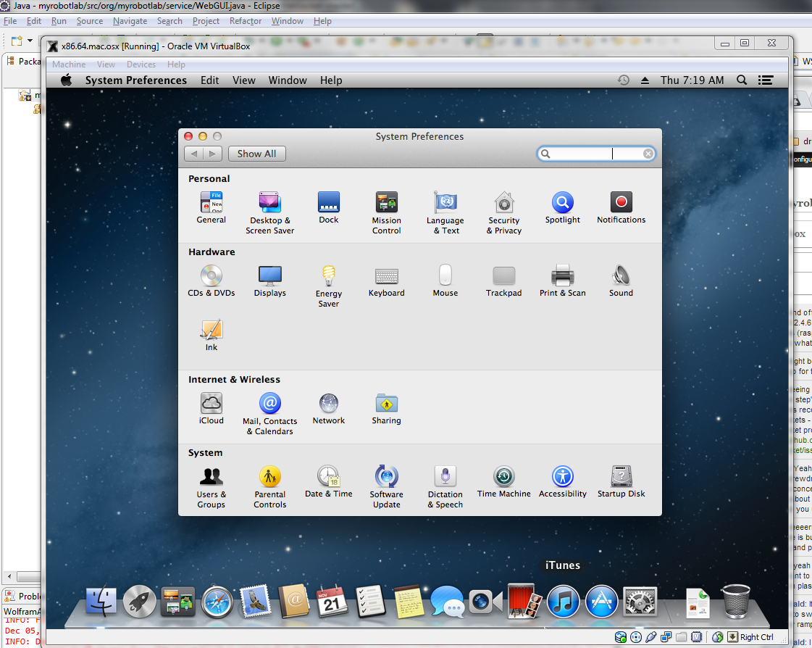Open CDs & DVDs preferences
The image size is (812, 648).
(x=212, y=281)
